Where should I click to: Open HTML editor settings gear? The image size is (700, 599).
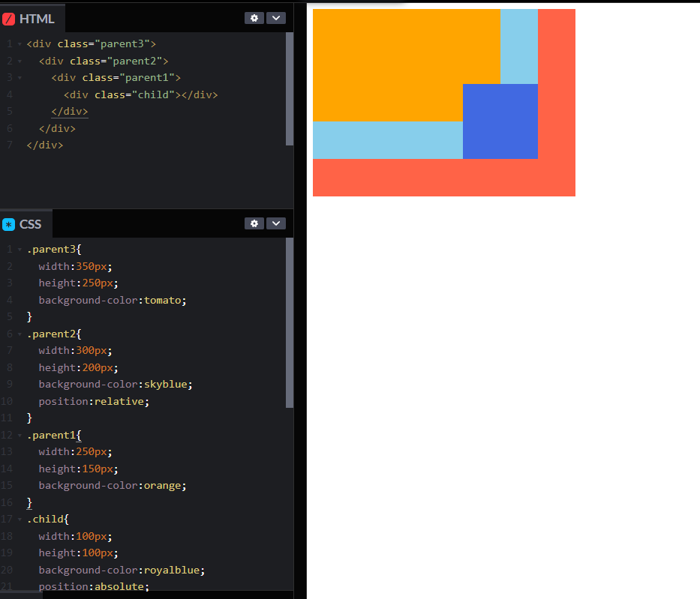(254, 18)
